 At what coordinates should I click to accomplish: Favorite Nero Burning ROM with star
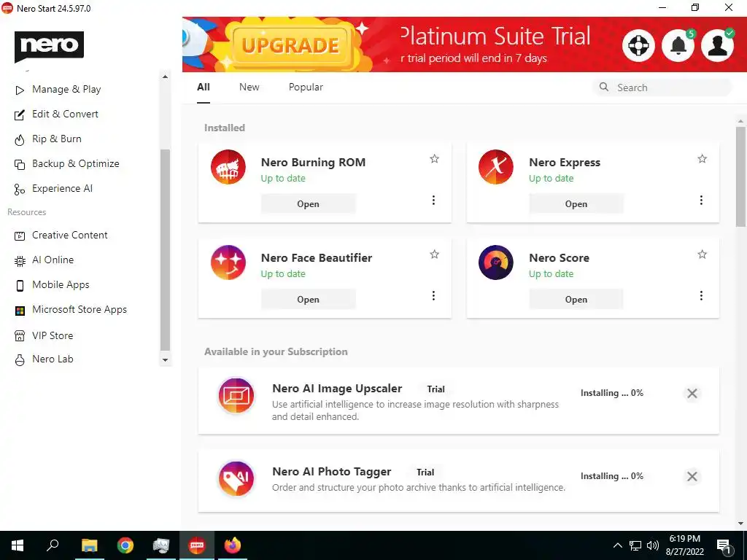click(x=434, y=158)
